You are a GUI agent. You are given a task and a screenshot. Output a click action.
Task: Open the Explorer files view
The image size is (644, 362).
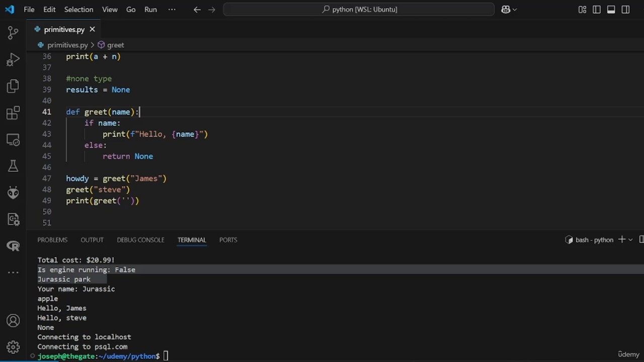point(13,86)
